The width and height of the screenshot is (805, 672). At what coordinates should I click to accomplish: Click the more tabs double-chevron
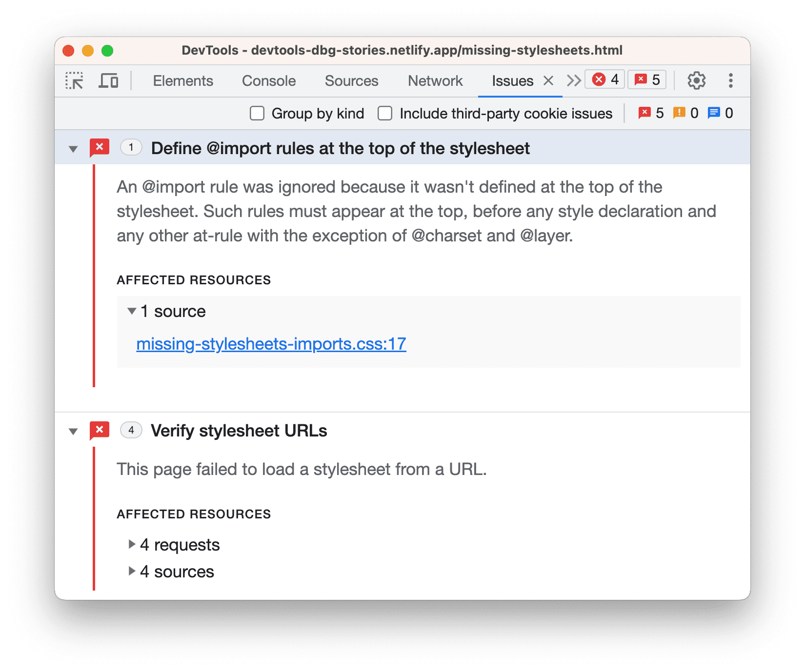(573, 80)
